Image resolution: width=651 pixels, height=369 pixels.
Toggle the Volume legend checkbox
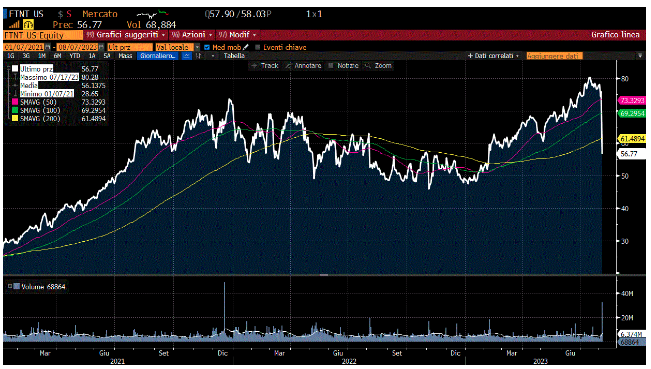[10, 286]
